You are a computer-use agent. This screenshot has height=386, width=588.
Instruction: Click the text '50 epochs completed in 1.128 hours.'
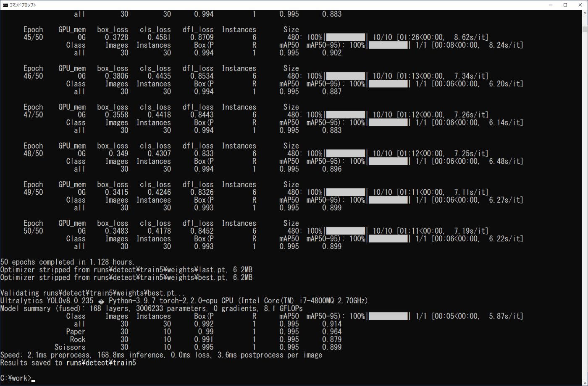point(68,262)
